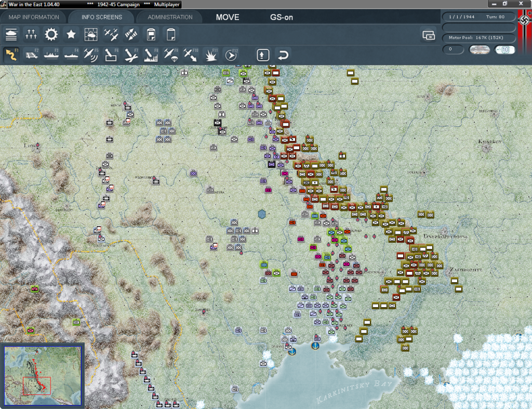The height and width of the screenshot is (409, 532).
Task: Click the Motor Pool 167K readout
Action: 478,37
